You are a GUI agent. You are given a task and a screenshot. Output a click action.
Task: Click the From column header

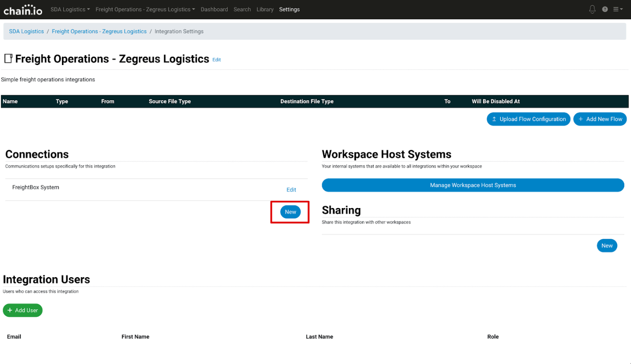pyautogui.click(x=108, y=102)
